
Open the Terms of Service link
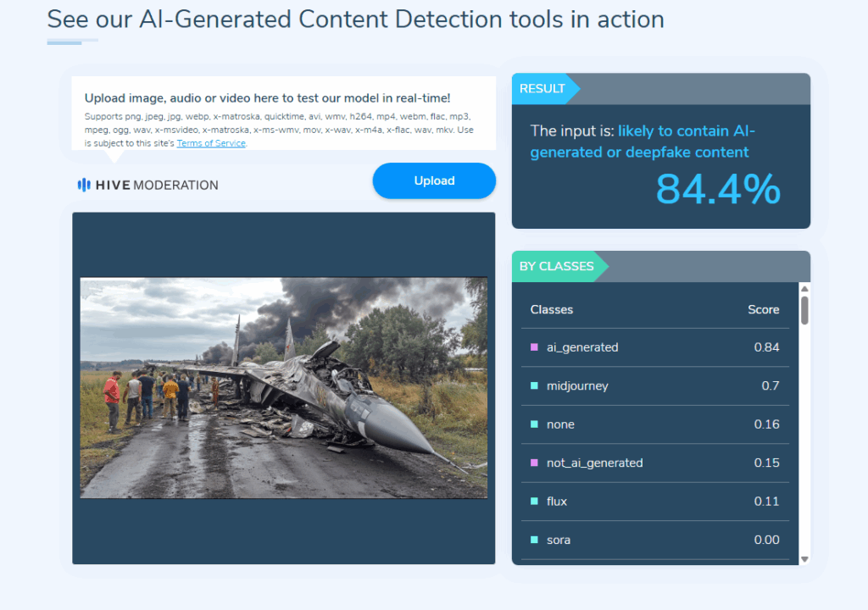point(211,143)
